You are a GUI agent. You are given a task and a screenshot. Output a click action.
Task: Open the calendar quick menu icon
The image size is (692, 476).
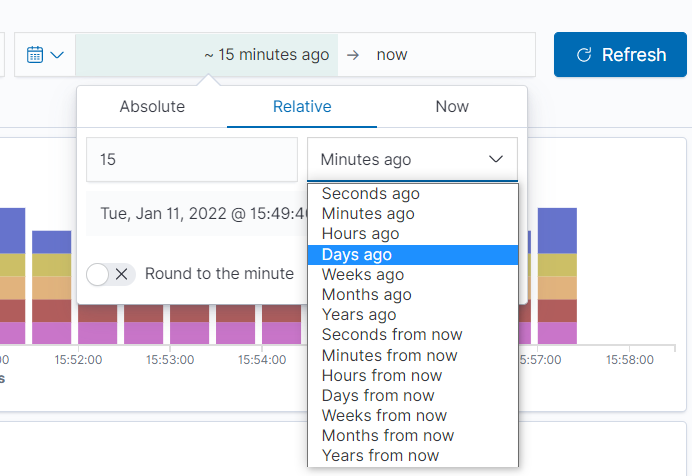(45, 55)
